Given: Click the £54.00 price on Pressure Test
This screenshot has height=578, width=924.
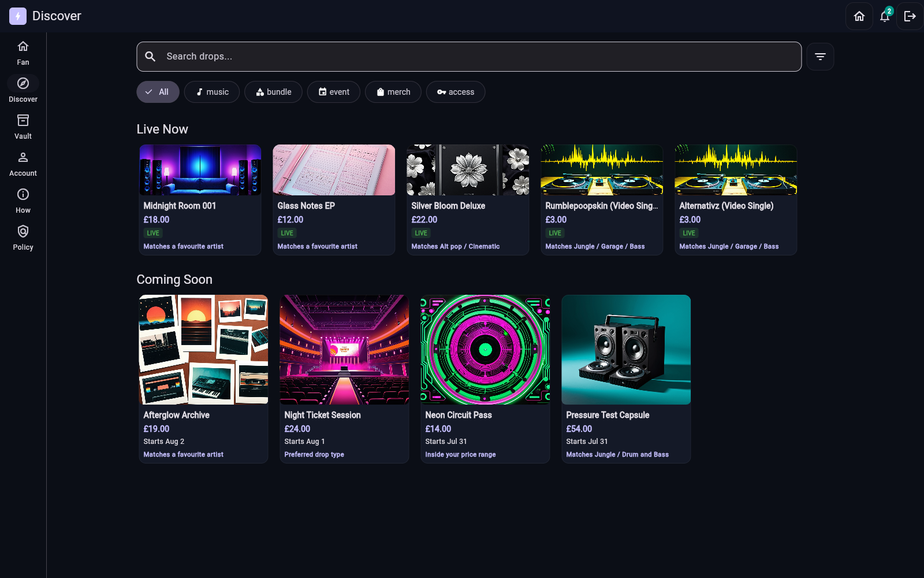Looking at the screenshot, I should 579,429.
